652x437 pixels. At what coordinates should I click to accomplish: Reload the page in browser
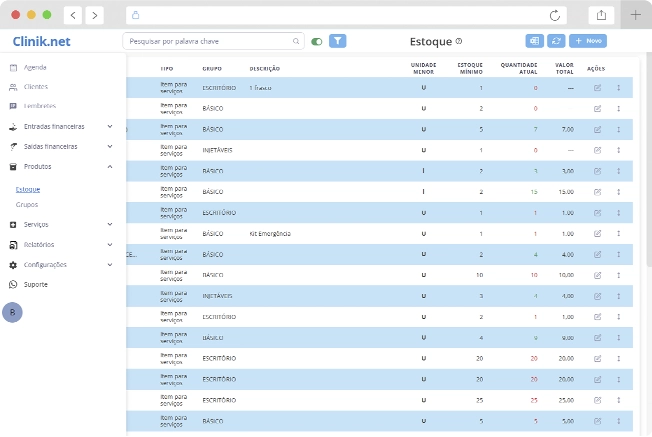tap(555, 15)
